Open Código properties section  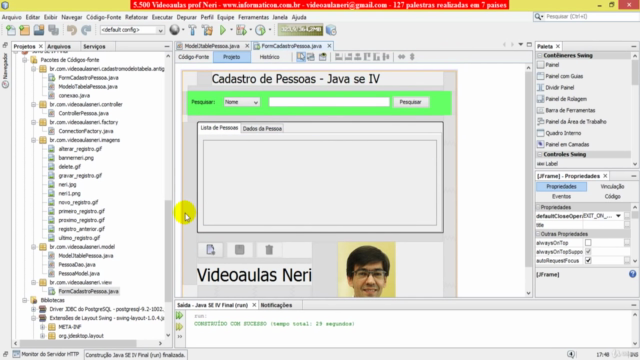pos(612,197)
